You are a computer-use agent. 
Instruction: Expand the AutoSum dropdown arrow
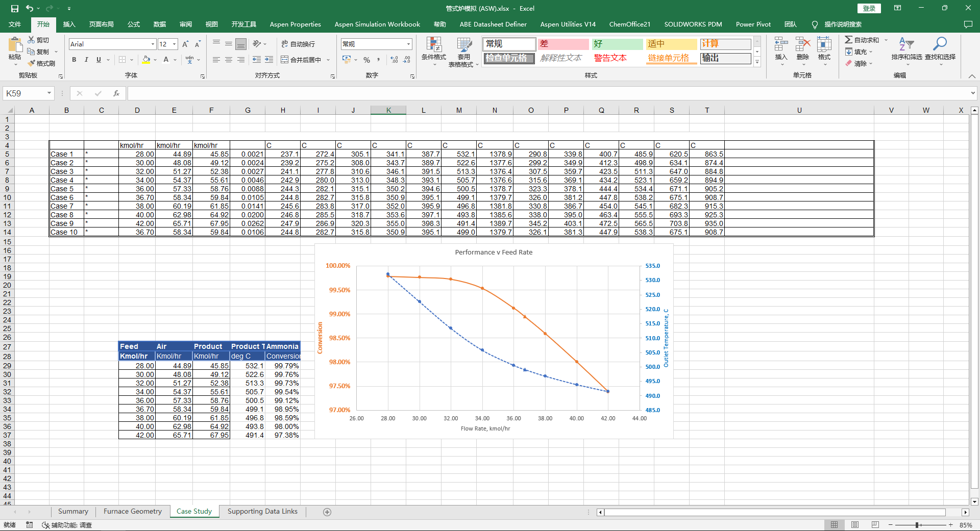click(886, 40)
